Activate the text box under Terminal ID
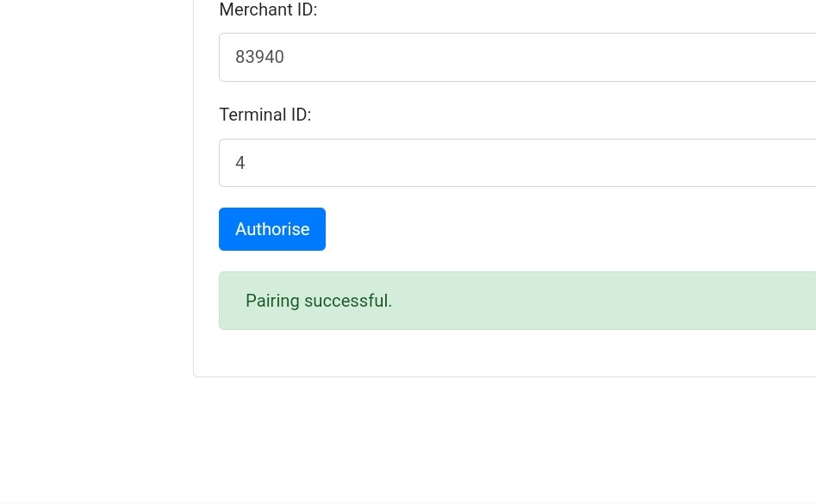816x504 pixels. [x=517, y=163]
